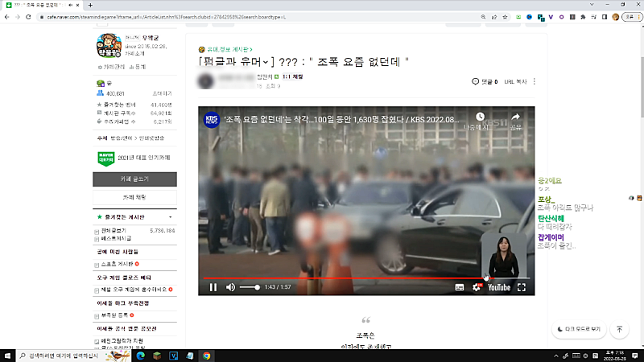
Task: Go back with browser back arrow
Action: point(7,17)
